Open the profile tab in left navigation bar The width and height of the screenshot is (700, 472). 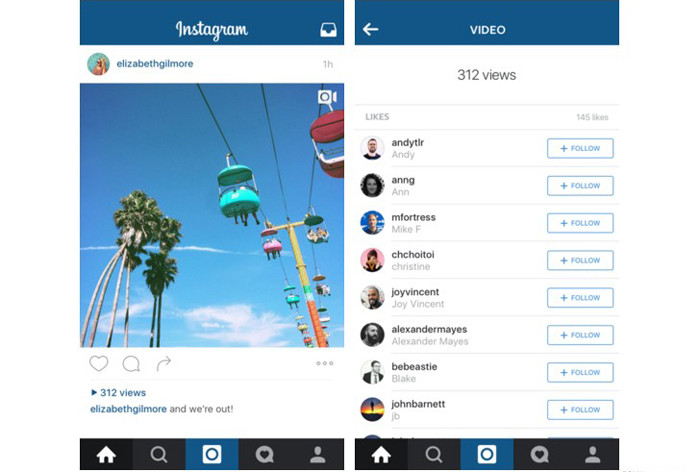(318, 455)
